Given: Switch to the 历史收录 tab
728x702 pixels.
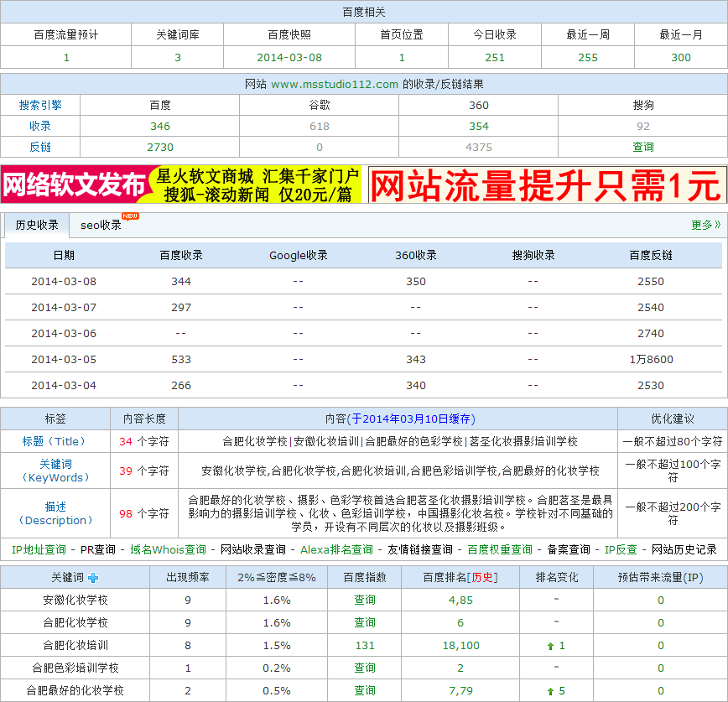Looking at the screenshot, I should point(37,225).
